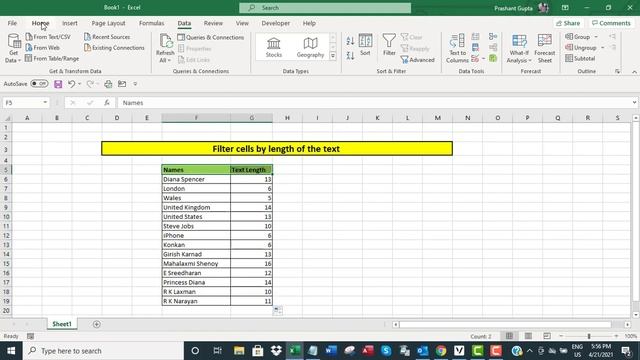Import data From Text/CSV

pyautogui.click(x=48, y=37)
